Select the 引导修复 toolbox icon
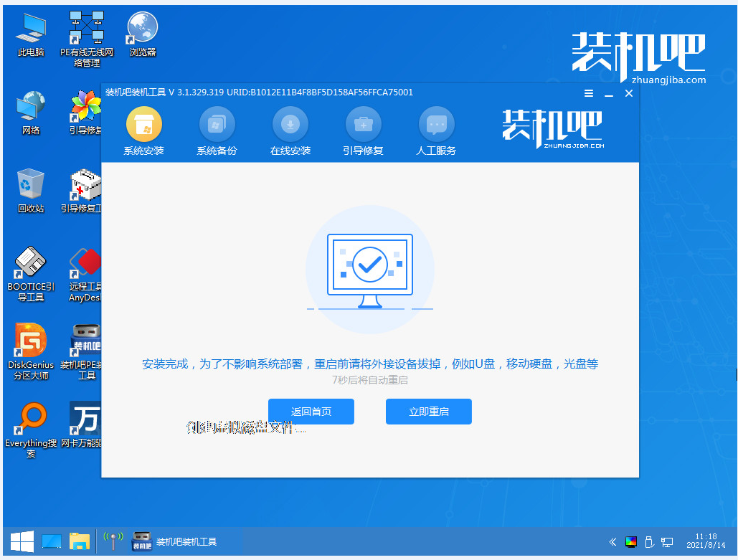Screen dimensions: 738x560 pyautogui.click(x=364, y=124)
